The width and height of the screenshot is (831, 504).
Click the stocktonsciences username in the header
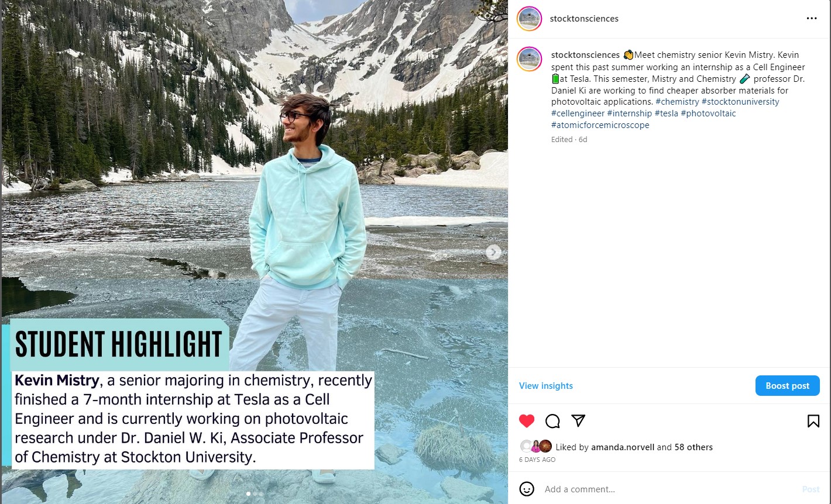coord(584,18)
